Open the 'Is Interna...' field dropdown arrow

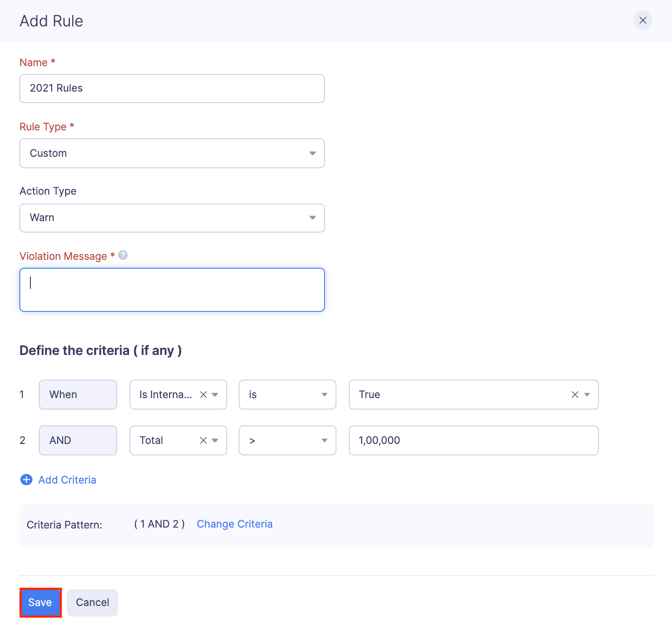tap(215, 395)
